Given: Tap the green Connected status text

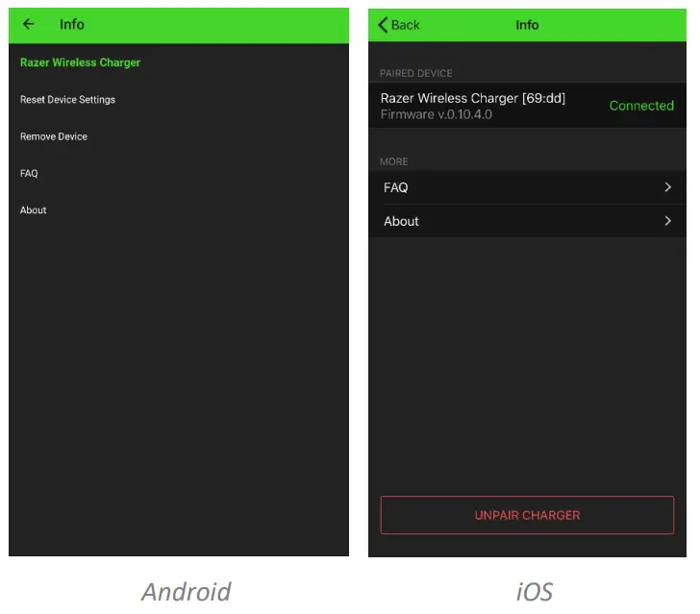Looking at the screenshot, I should click(x=641, y=106).
